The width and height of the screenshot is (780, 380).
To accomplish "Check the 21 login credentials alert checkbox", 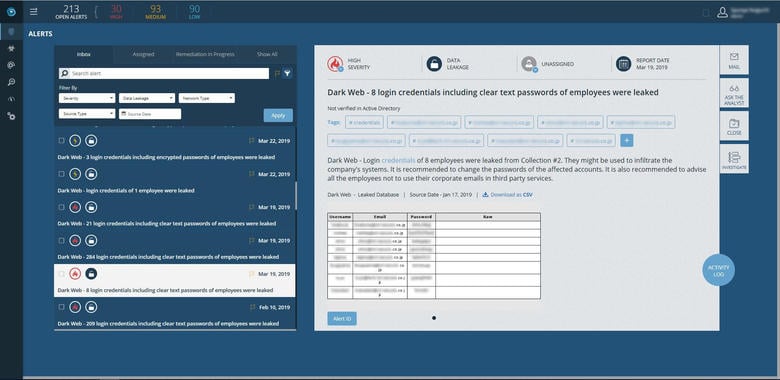I will pyautogui.click(x=61, y=207).
